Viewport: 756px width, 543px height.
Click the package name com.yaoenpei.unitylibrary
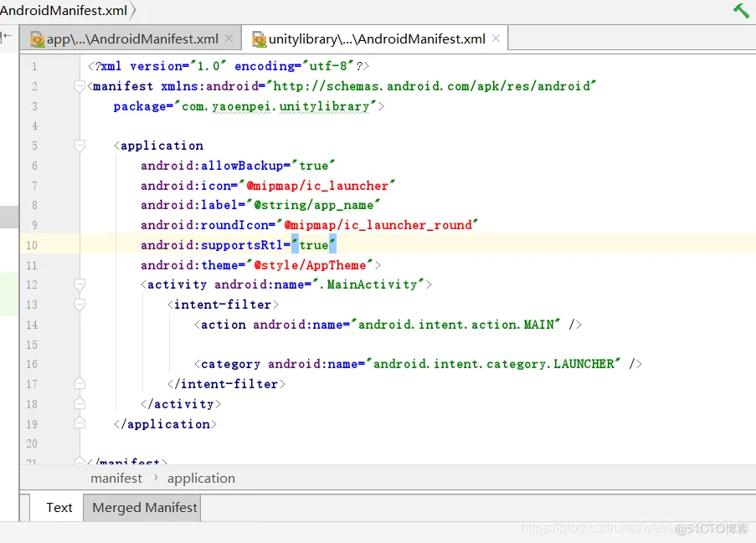(275, 106)
